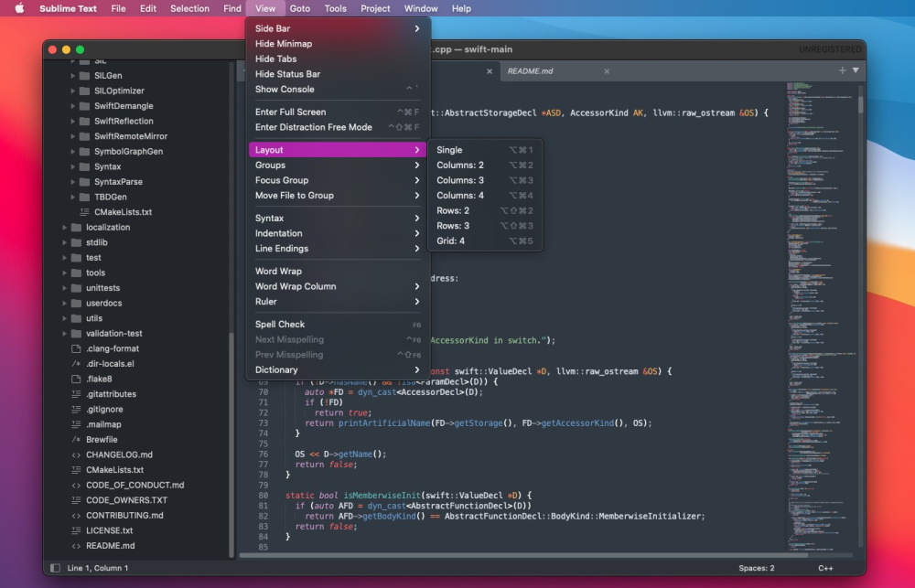Expand the SymbolGraphGen folder arrow
This screenshot has height=588, width=915.
72,151
